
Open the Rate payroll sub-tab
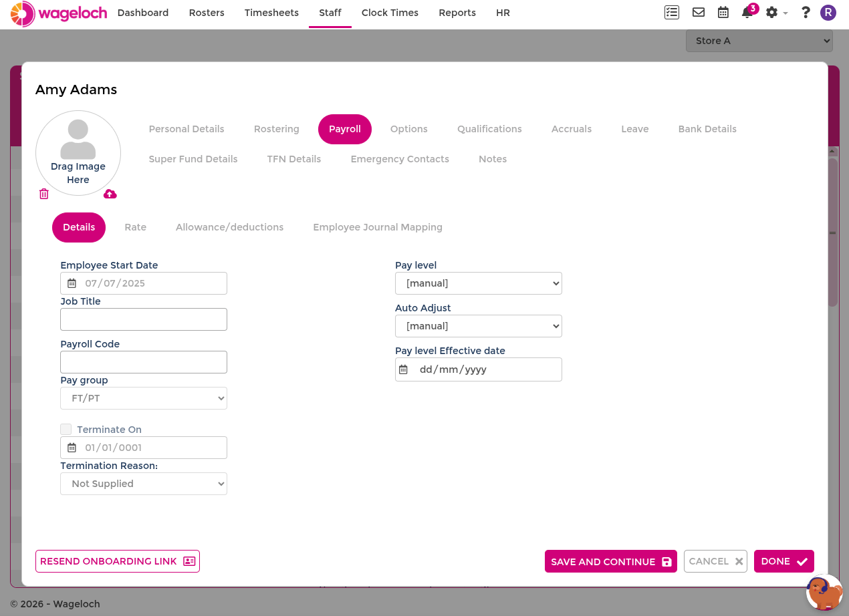(136, 227)
